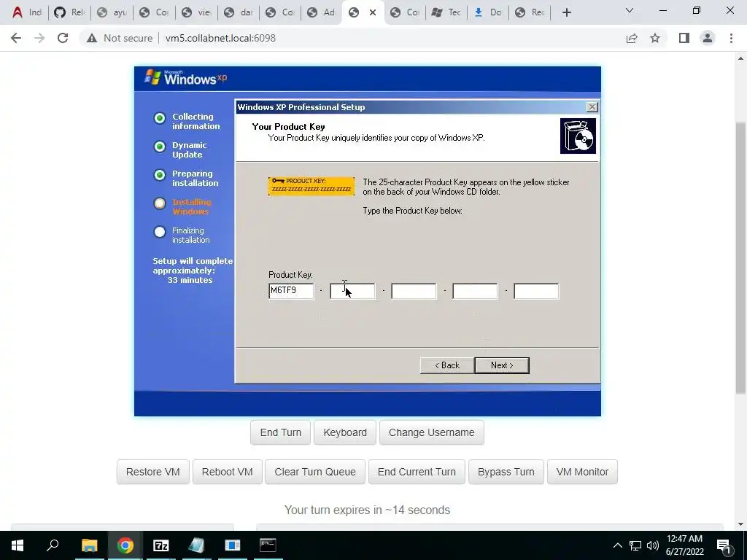Open the on-screen Keyboard button
This screenshot has width=747, height=560.
point(345,432)
